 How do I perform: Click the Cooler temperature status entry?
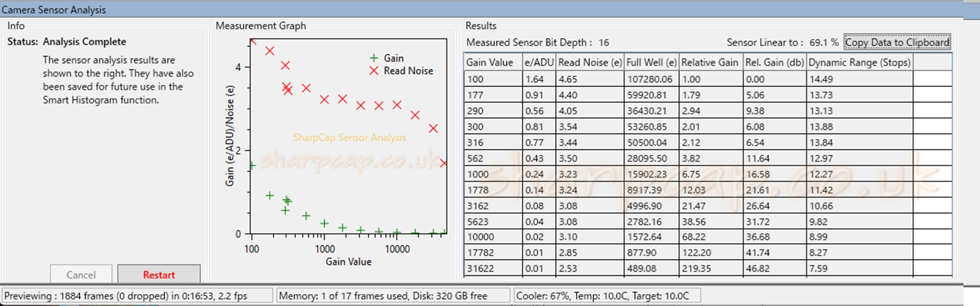tap(606, 295)
